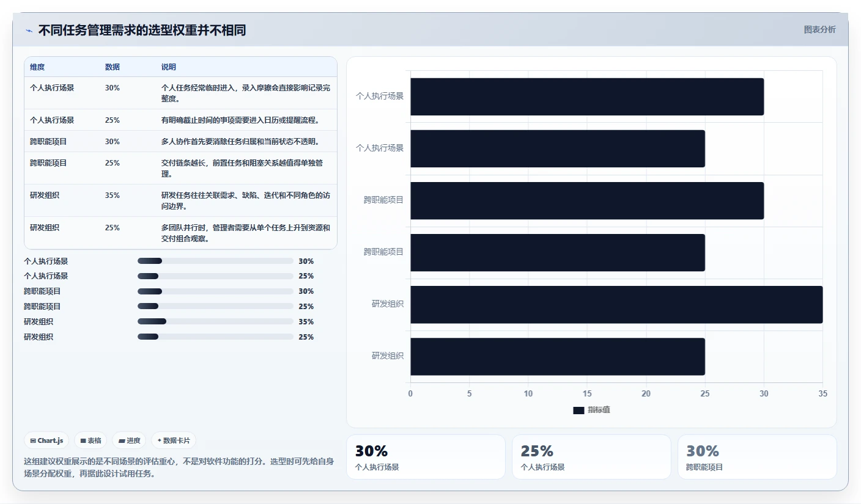
Task: Select the 数据卡片 chip
Action: (174, 440)
